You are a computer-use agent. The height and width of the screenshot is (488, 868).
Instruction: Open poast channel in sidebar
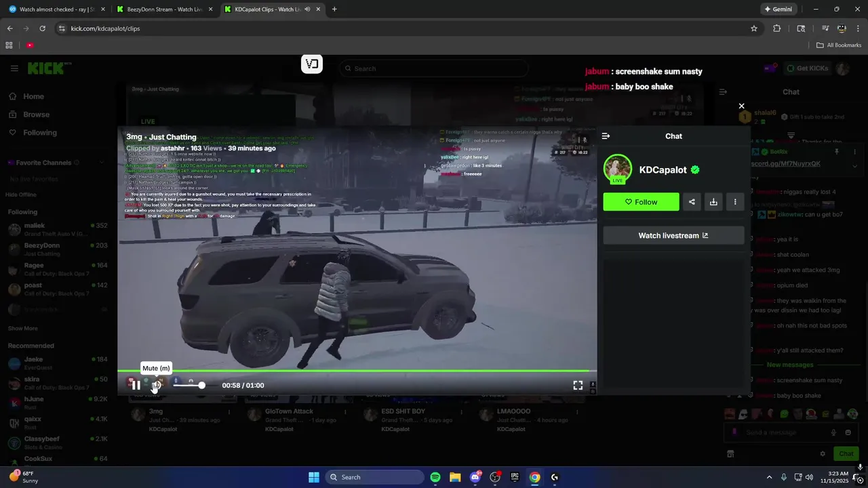click(x=58, y=289)
